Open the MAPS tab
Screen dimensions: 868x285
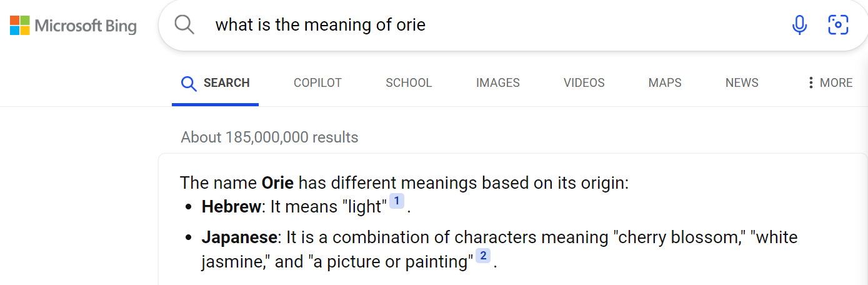665,82
